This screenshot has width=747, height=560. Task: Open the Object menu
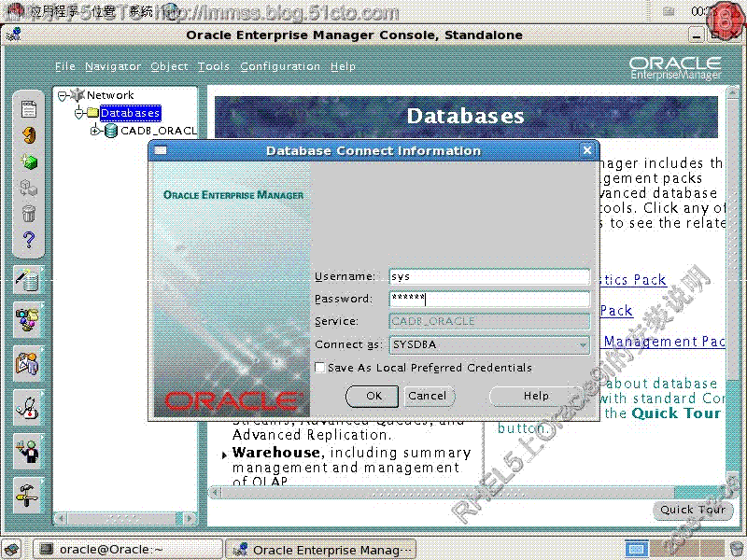(x=169, y=66)
